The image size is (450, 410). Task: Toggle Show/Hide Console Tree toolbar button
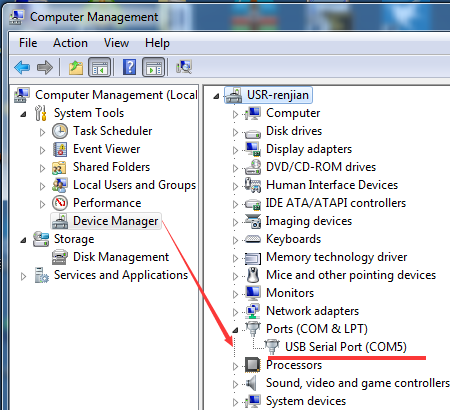(x=99, y=67)
